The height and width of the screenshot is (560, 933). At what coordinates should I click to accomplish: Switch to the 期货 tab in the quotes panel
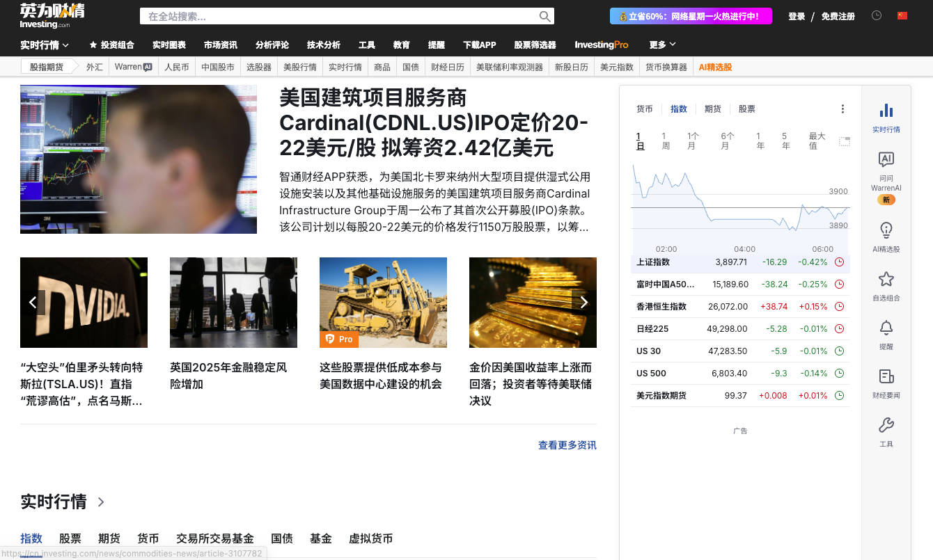(713, 109)
